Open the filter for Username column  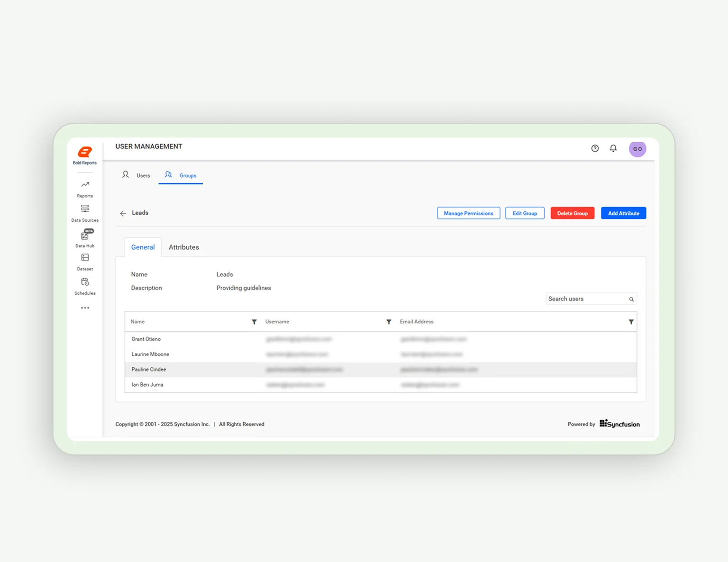point(389,322)
